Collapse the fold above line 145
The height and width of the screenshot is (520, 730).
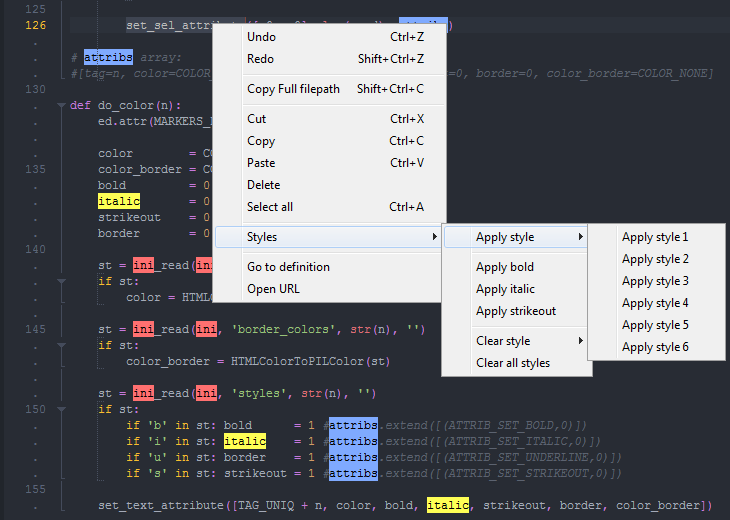click(60, 281)
